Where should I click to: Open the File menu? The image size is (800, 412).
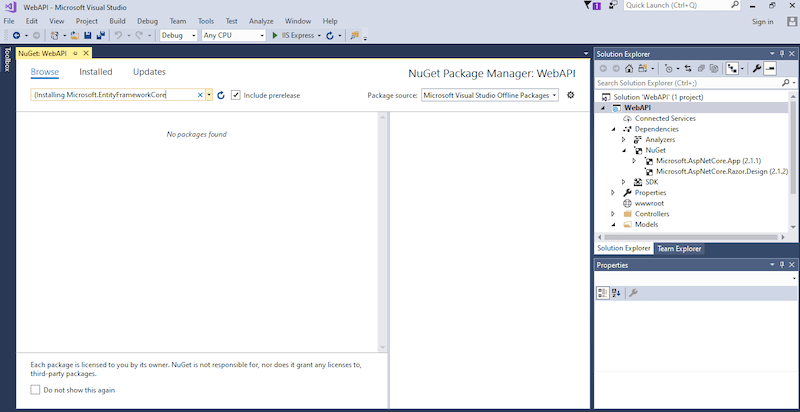pos(9,21)
